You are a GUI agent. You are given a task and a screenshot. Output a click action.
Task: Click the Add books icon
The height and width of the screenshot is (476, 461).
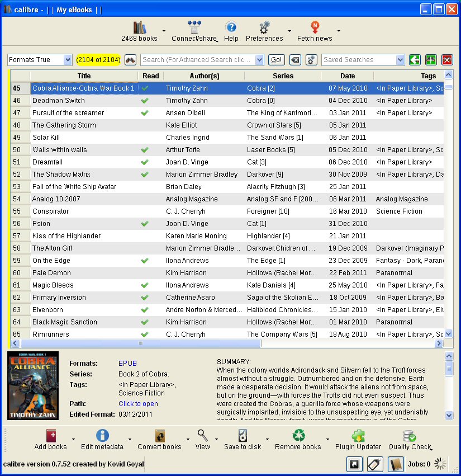(51, 436)
